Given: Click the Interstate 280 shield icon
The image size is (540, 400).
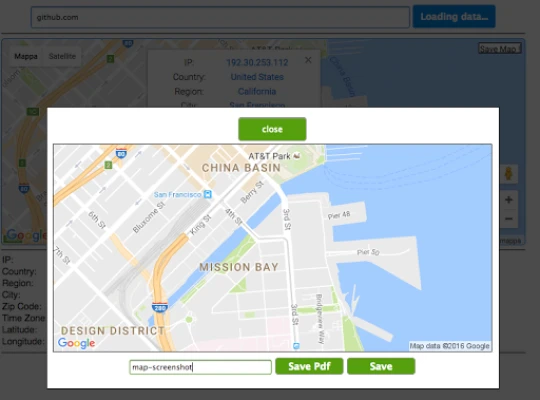Looking at the screenshot, I should 160,308.
